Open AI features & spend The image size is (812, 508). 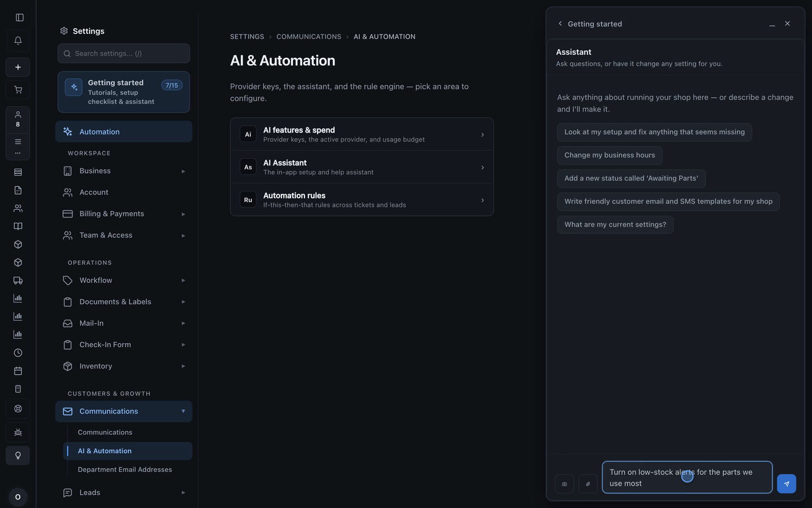pyautogui.click(x=362, y=134)
